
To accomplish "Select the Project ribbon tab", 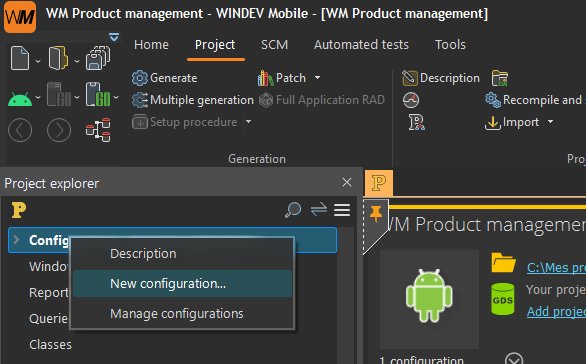I will tap(215, 45).
